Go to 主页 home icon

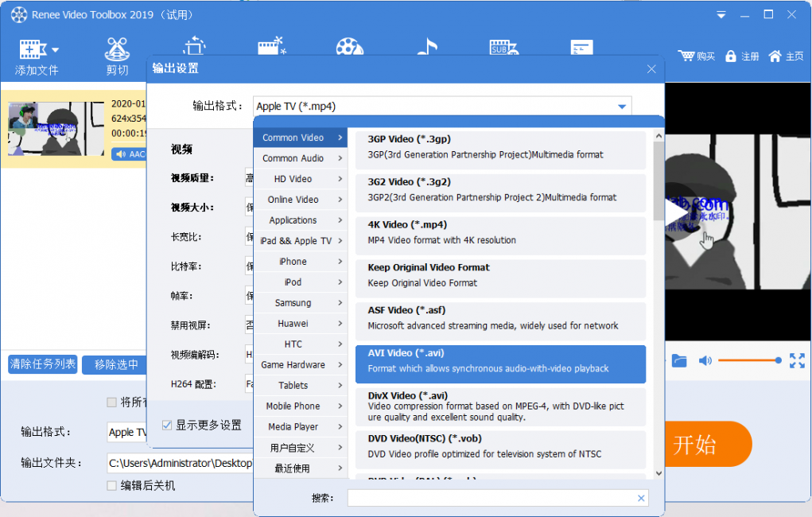[x=775, y=56]
